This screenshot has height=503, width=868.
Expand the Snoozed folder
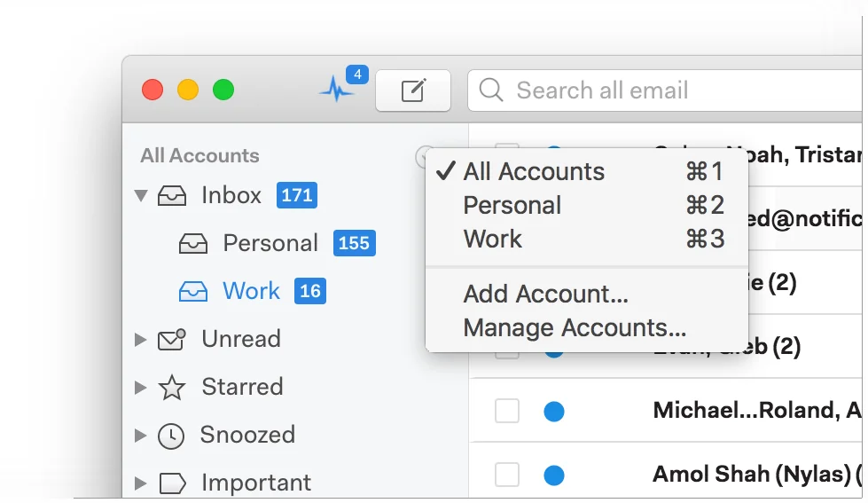pos(141,436)
